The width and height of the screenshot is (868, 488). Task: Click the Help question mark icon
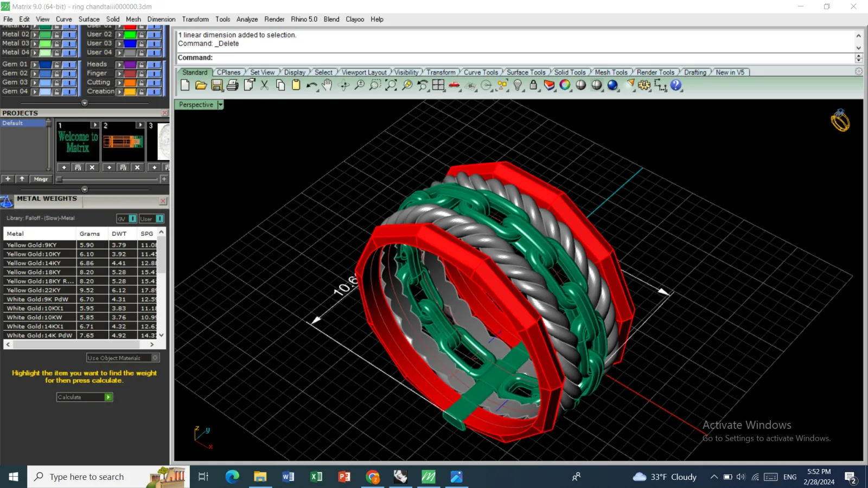point(676,85)
